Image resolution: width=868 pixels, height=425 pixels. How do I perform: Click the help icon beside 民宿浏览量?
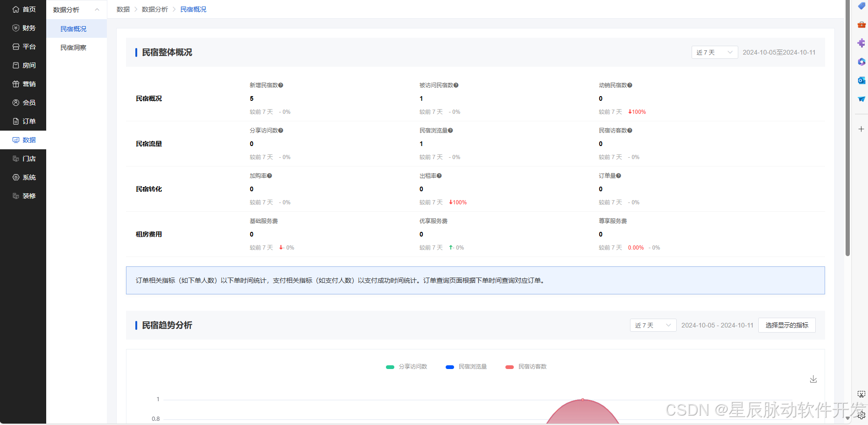(450, 131)
